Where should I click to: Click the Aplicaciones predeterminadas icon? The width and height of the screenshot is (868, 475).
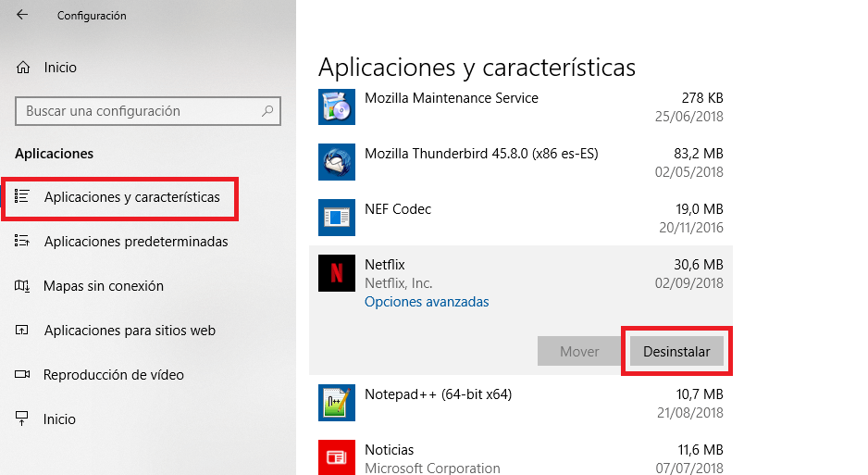(21, 241)
